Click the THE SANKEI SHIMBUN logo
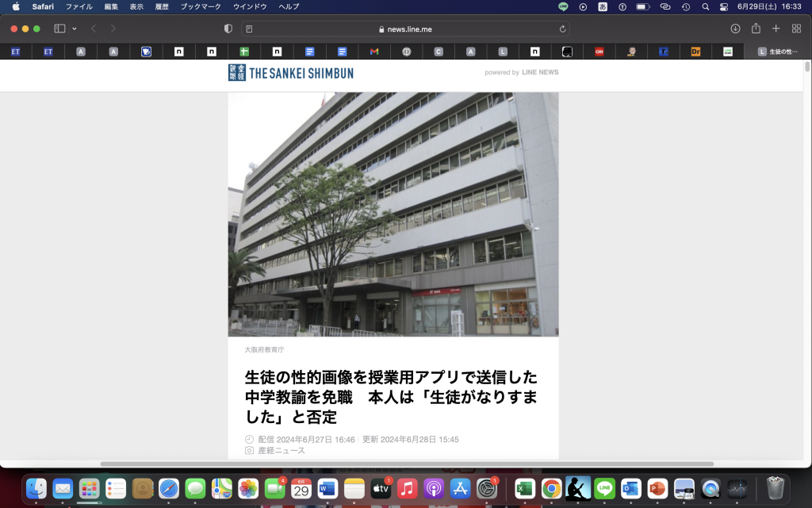Viewport: 812px width, 508px height. tap(289, 71)
